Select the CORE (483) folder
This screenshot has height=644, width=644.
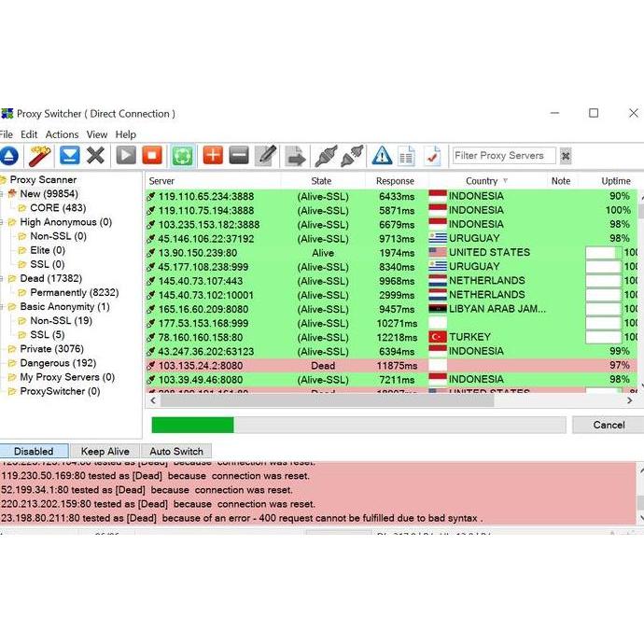click(58, 208)
